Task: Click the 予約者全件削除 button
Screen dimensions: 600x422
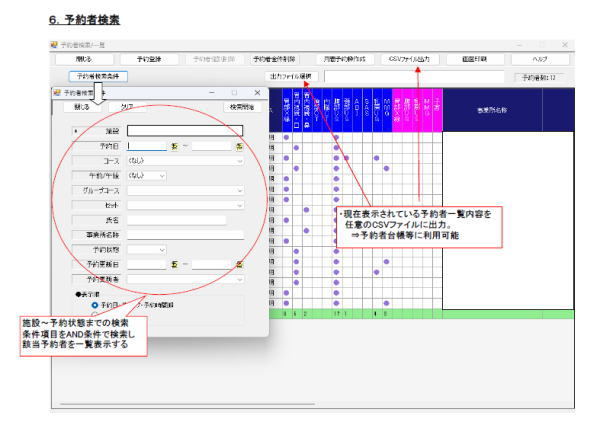Action: [x=274, y=59]
